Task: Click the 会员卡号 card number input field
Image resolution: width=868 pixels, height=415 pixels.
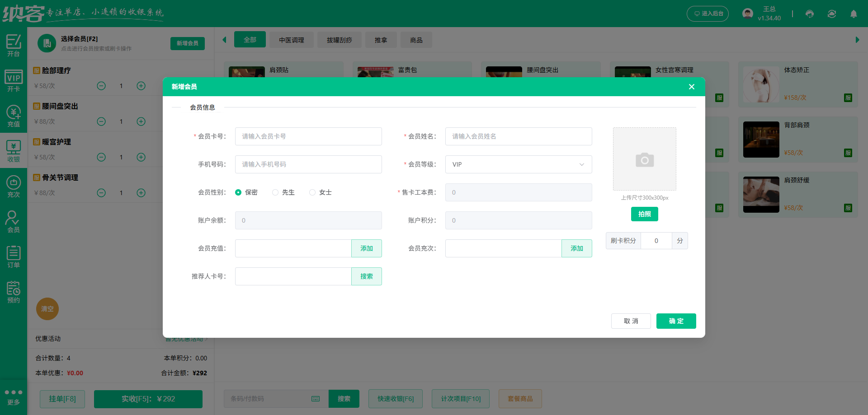Action: pos(308,136)
